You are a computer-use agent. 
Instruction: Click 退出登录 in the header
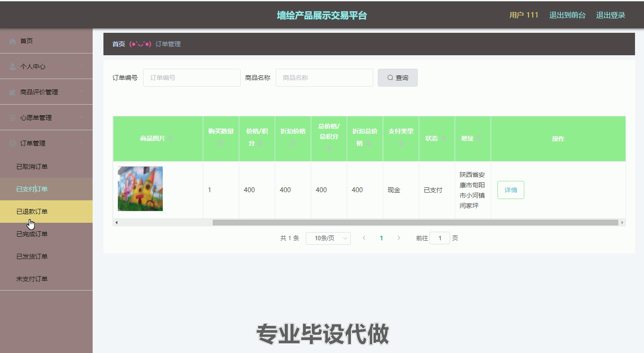pyautogui.click(x=611, y=15)
